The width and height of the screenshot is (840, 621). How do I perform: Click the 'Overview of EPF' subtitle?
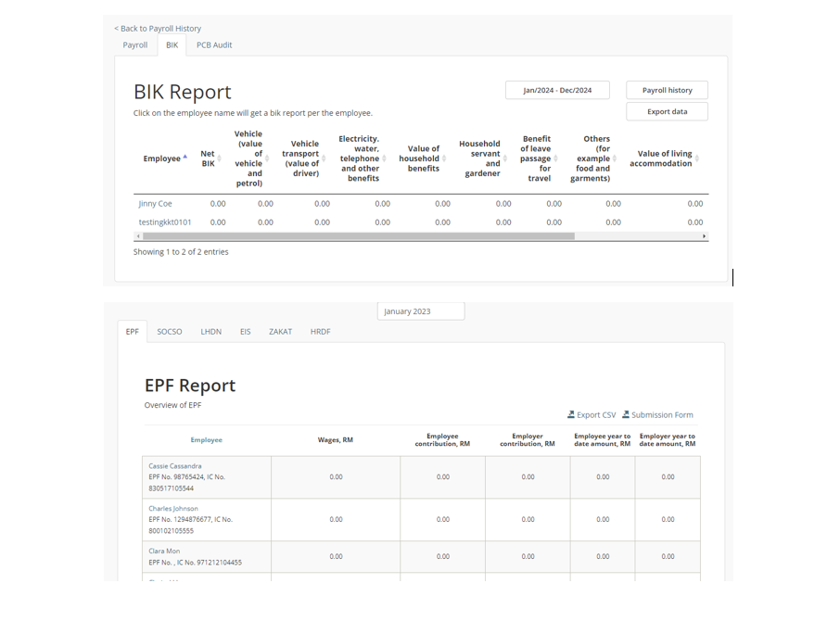(173, 405)
